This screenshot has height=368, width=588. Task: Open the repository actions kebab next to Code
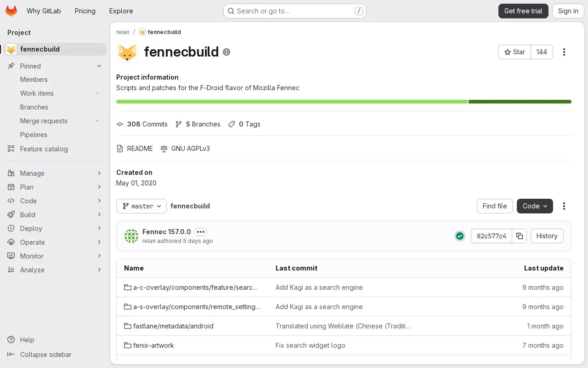564,206
